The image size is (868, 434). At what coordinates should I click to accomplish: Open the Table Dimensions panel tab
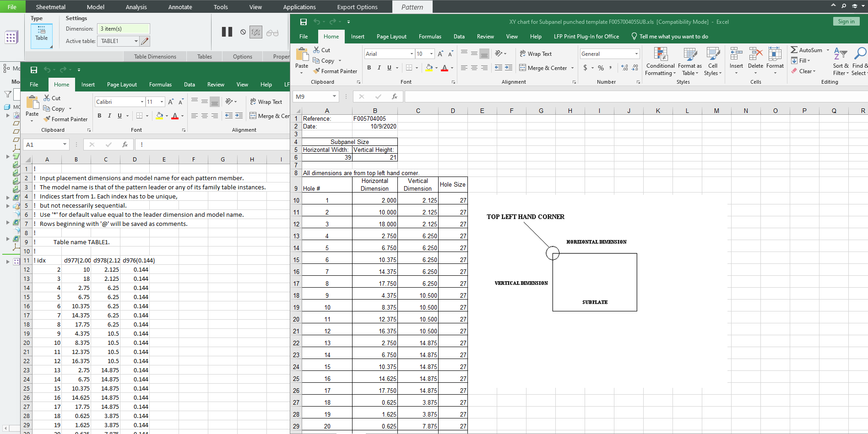click(155, 57)
